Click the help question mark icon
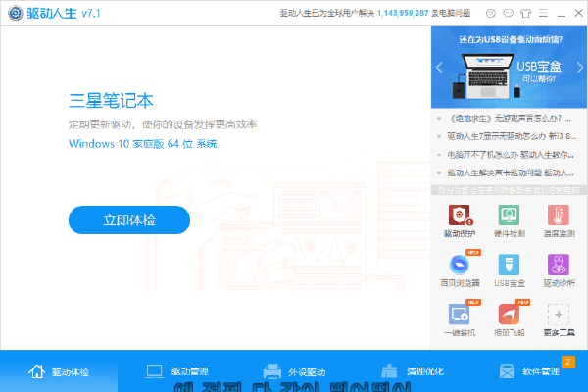Image resolution: width=588 pixels, height=392 pixels. click(491, 14)
